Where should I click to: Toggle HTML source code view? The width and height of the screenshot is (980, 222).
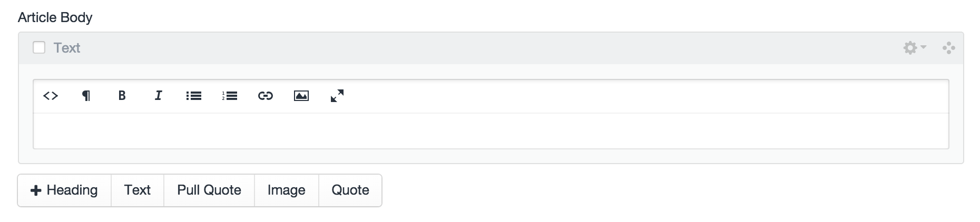point(51,96)
